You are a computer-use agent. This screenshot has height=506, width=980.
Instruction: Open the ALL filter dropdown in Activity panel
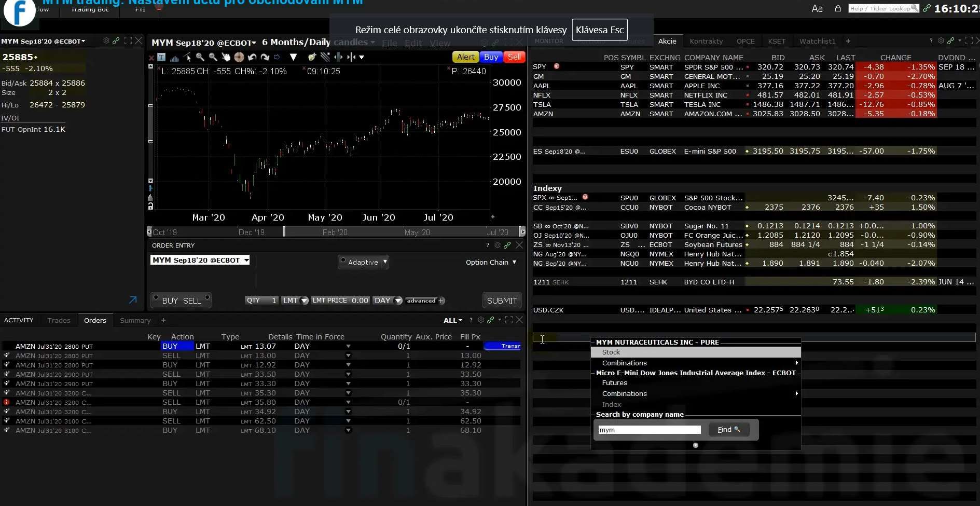coord(453,320)
